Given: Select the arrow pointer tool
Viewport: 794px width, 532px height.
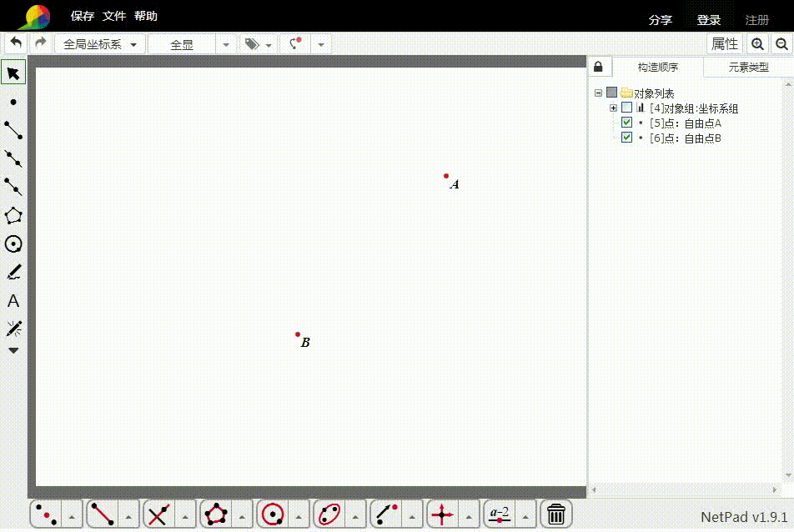Looking at the screenshot, I should click(x=13, y=73).
